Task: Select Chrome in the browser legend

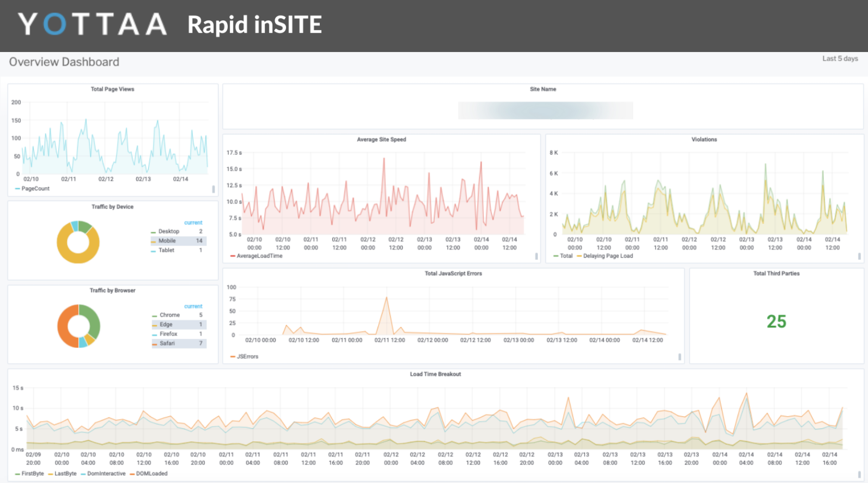Action: [169, 315]
